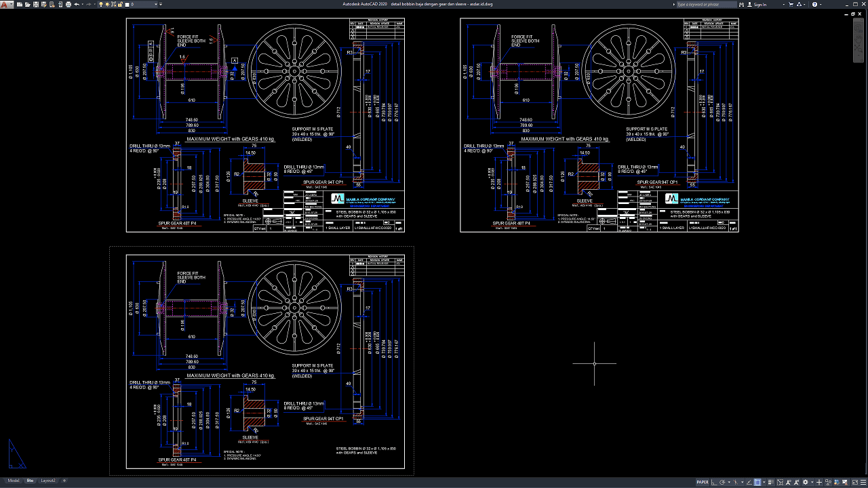The height and width of the screenshot is (488, 868).
Task: Click the PAPER space button in status bar
Action: [703, 482]
